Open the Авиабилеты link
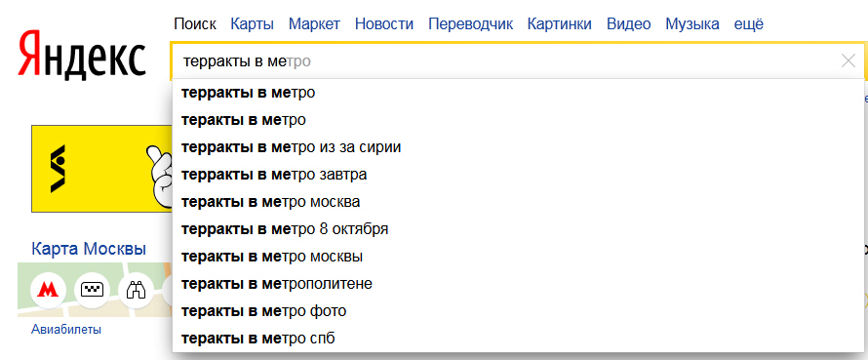The width and height of the screenshot is (868, 360). tap(66, 330)
